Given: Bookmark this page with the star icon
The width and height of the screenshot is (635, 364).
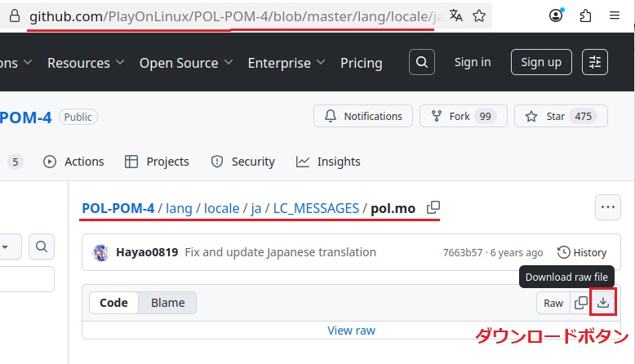Looking at the screenshot, I should [x=479, y=16].
